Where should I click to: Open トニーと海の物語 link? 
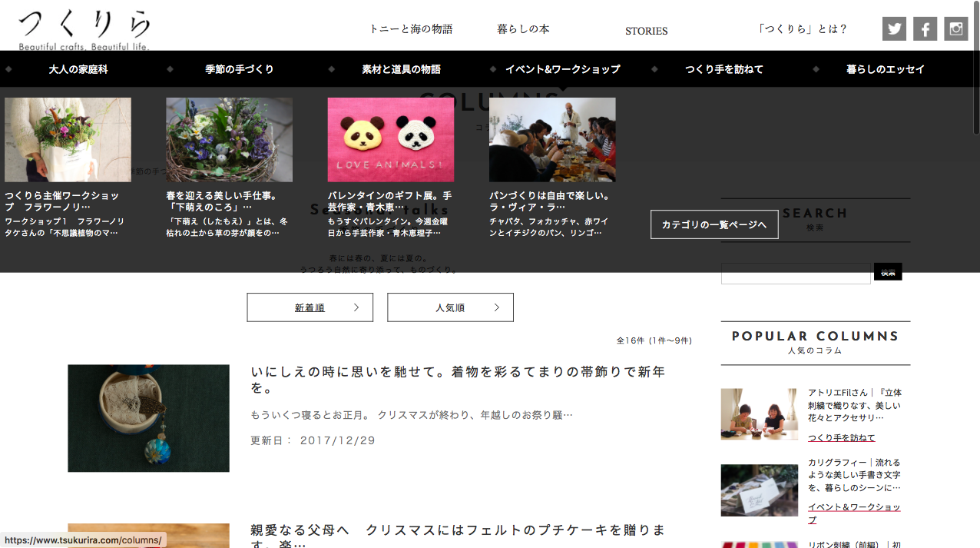[411, 29]
